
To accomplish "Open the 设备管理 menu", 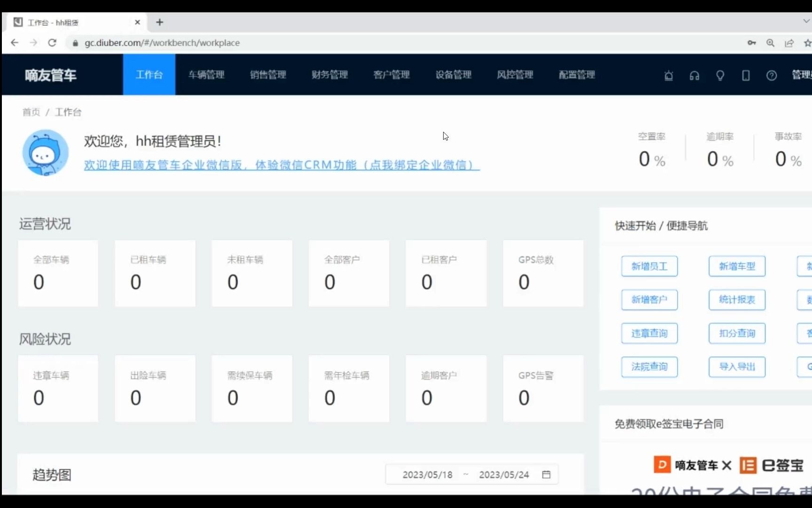I will [x=453, y=74].
